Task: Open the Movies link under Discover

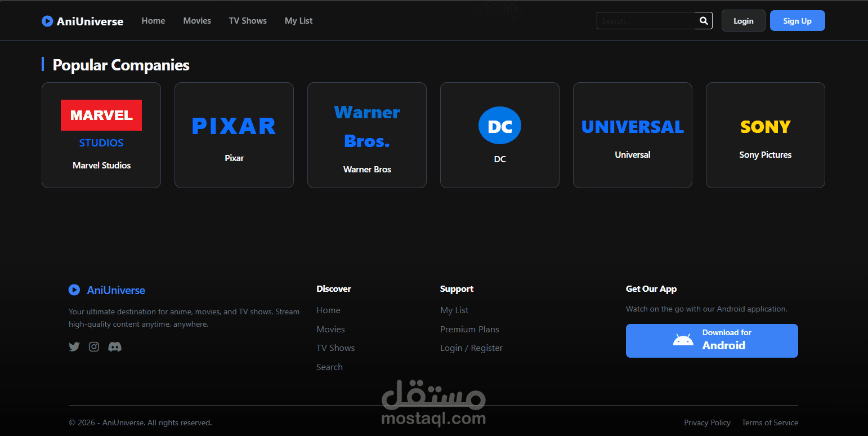Action: (330, 330)
